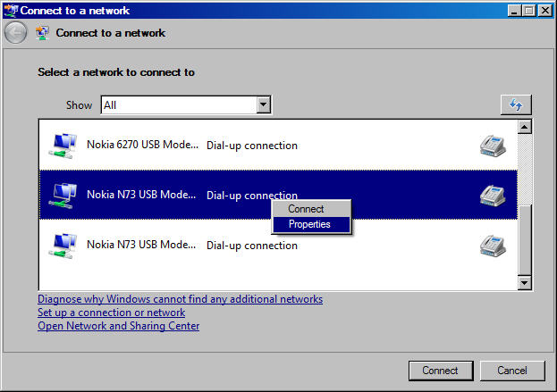Click the Nokia 6270 dial-up phone icon
Image resolution: width=557 pixels, height=392 pixels.
point(493,146)
